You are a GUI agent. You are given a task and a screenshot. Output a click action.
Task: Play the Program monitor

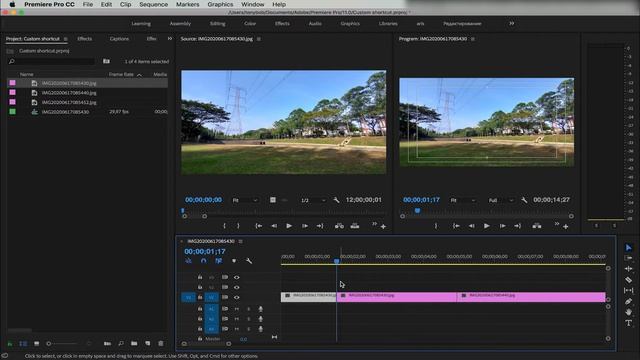point(487,226)
